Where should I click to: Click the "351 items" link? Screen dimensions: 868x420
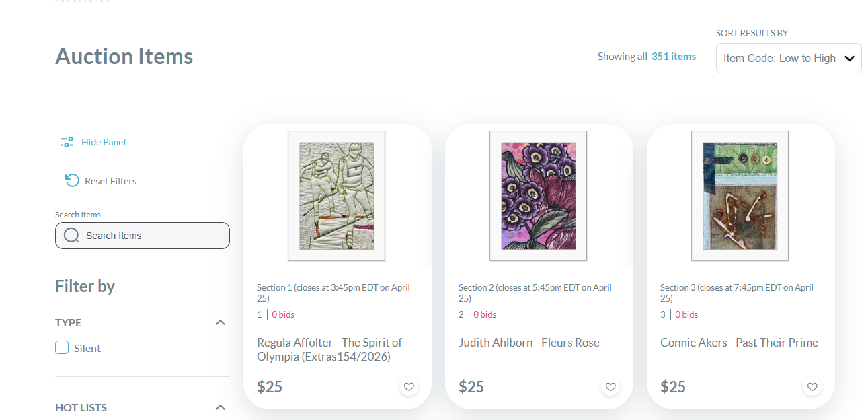(x=673, y=57)
